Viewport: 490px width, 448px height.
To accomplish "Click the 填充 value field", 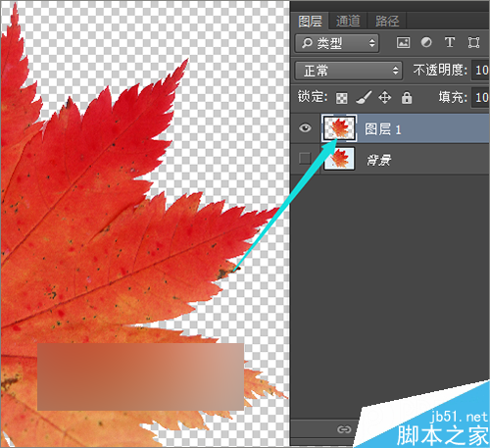I will point(480,97).
